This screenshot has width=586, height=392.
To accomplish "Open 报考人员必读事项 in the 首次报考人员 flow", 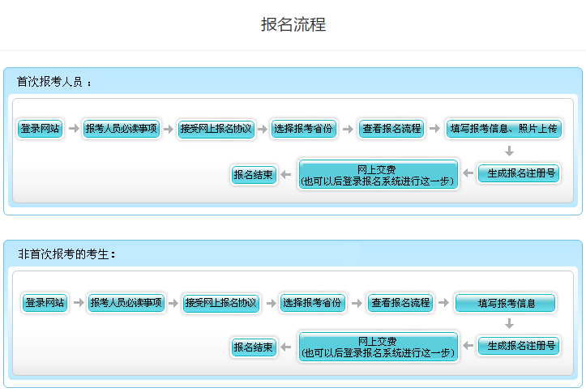I will point(122,129).
